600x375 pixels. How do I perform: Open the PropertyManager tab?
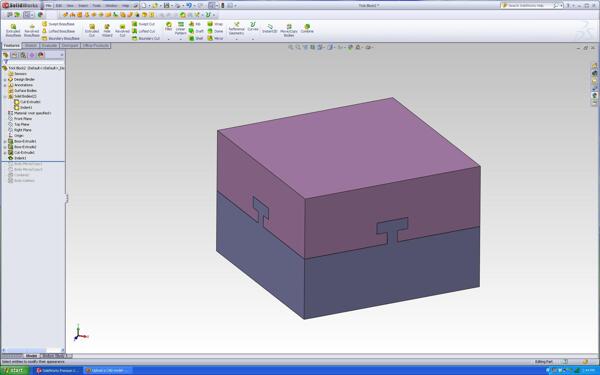point(15,55)
